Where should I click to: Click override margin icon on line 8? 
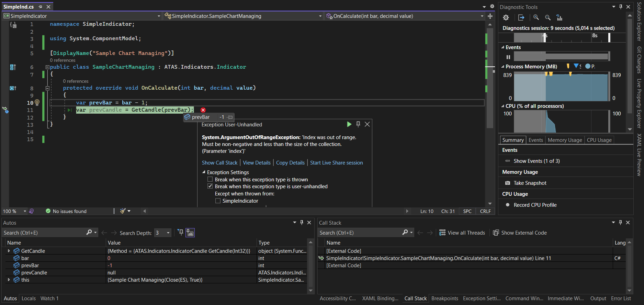(13, 88)
